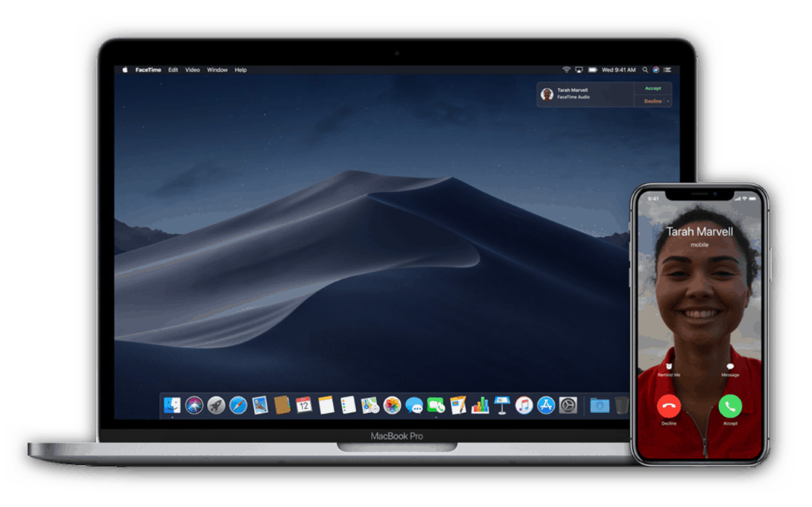Open the Wi-Fi status menu

[x=567, y=70]
